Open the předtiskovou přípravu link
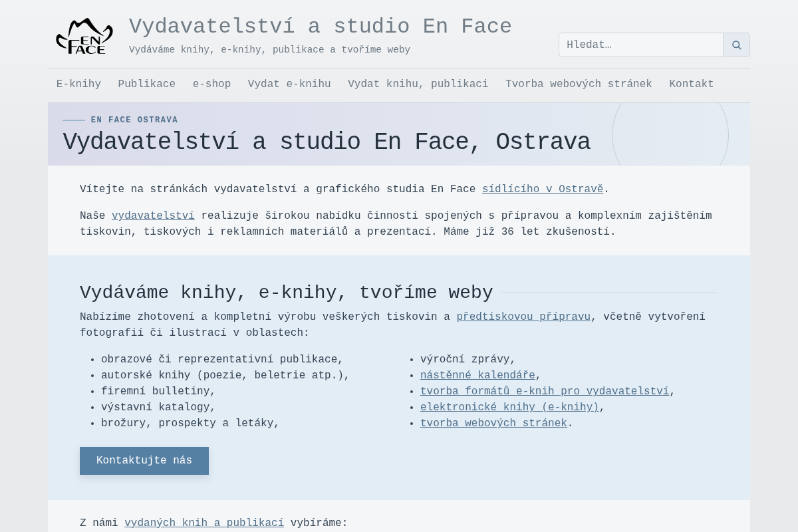798x532 pixels. click(523, 317)
